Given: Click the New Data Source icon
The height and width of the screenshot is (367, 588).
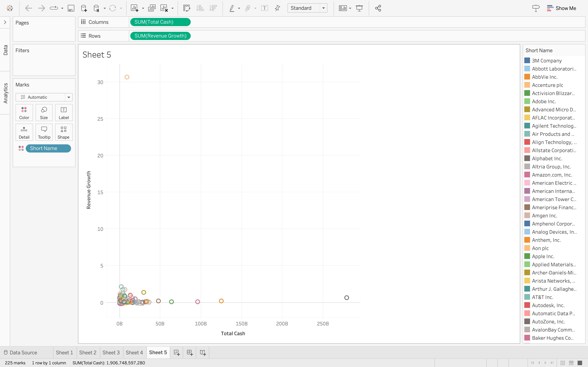Looking at the screenshot, I should [84, 8].
